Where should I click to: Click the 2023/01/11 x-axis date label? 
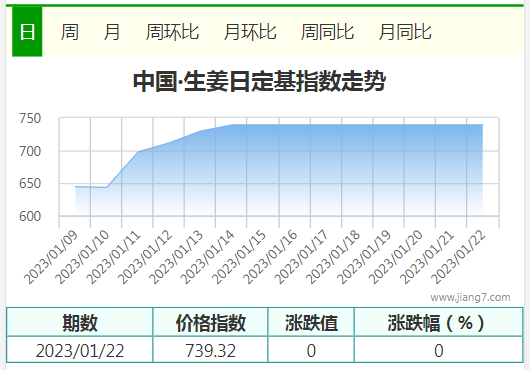[x=114, y=257]
